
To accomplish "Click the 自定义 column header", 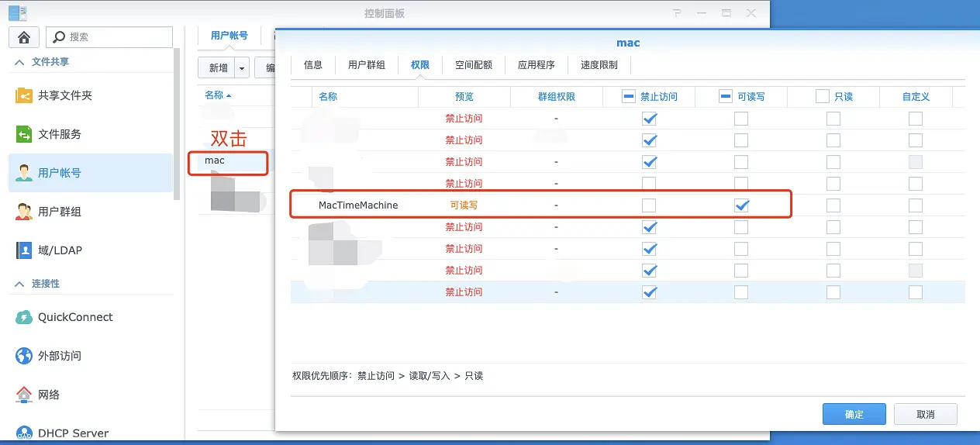I will 916,97.
